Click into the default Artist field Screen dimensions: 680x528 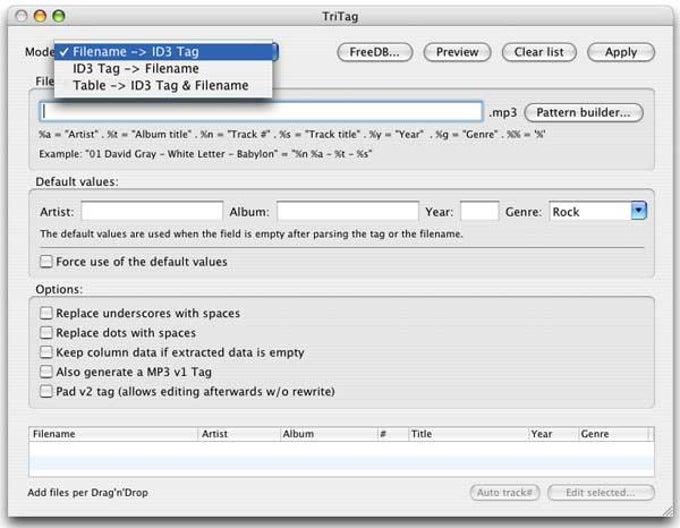click(152, 211)
